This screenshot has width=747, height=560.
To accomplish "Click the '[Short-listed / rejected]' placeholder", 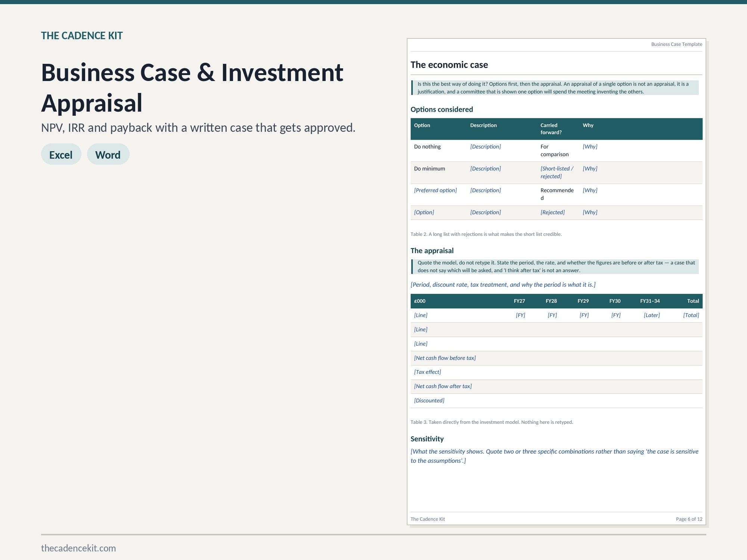I will 557,172.
